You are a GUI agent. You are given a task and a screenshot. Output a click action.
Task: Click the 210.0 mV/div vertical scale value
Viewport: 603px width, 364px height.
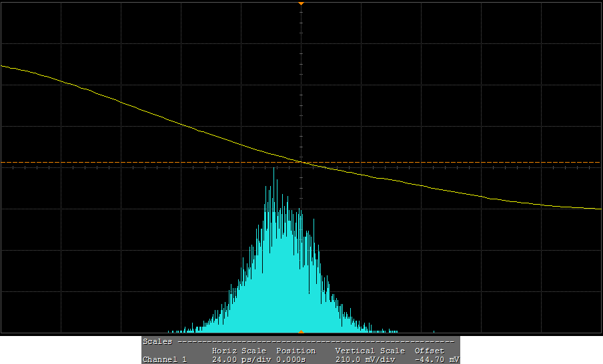pos(366,359)
